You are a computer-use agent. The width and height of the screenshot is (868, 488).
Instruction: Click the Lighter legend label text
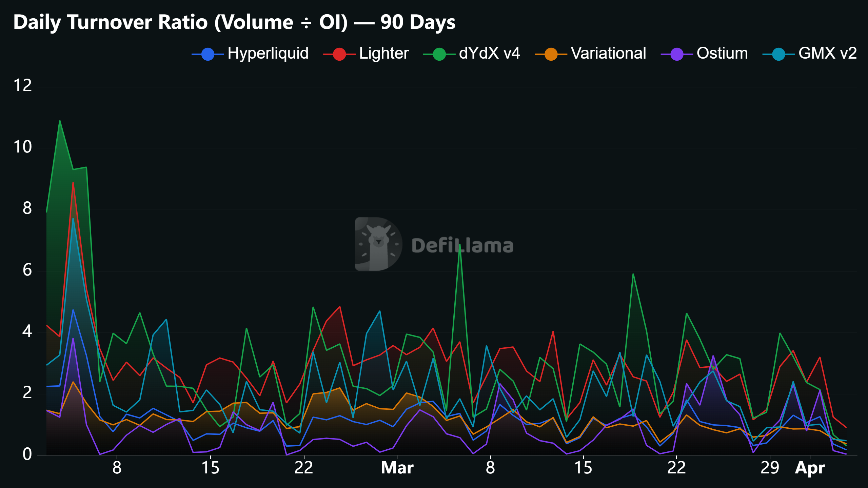tap(384, 54)
